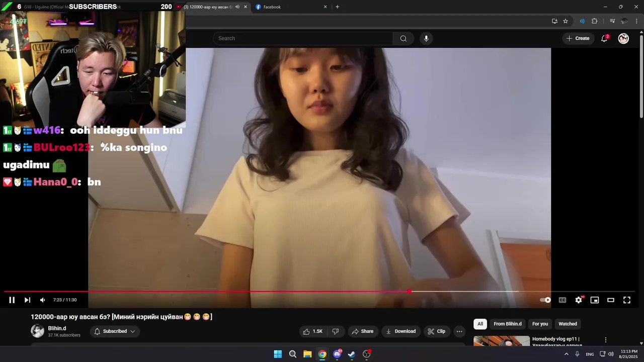This screenshot has height=362, width=644.
Task: Like the video with 1.5K likes
Action: (312, 331)
